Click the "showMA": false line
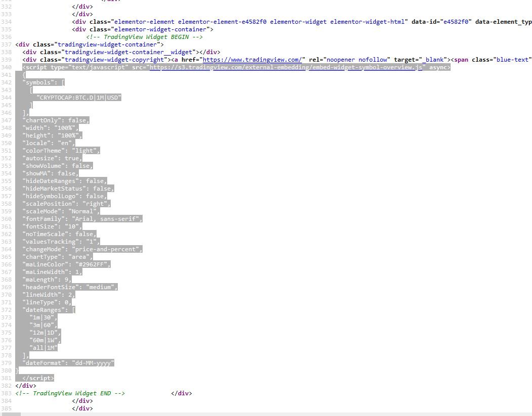Image resolution: width=532 pixels, height=416 pixels. (50, 173)
